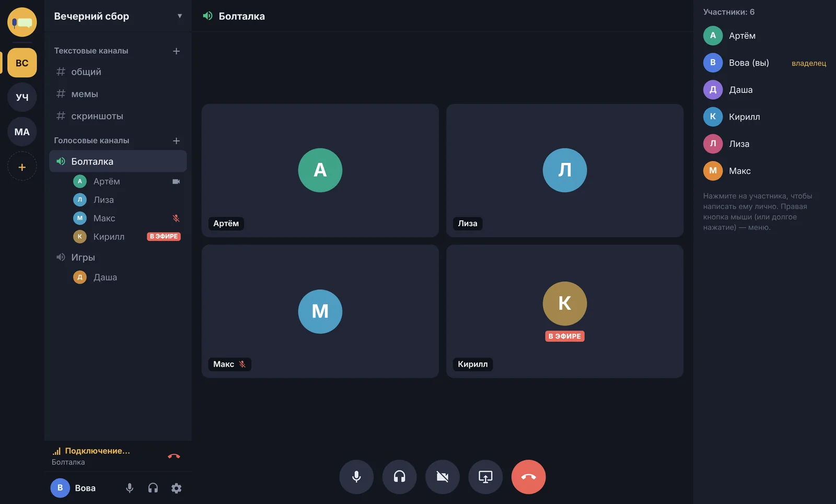Image resolution: width=836 pixels, height=504 pixels.
Task: Add a new server with plus button
Action: pos(22,167)
